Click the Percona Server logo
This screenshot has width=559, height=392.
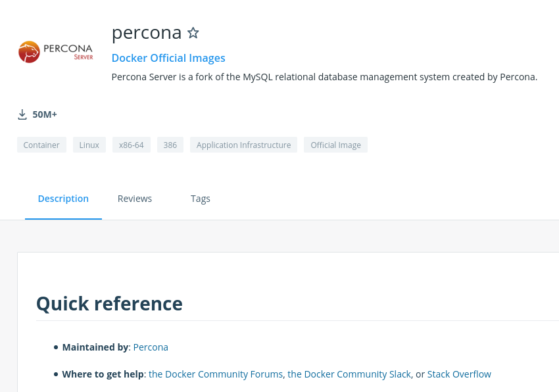[x=56, y=52]
